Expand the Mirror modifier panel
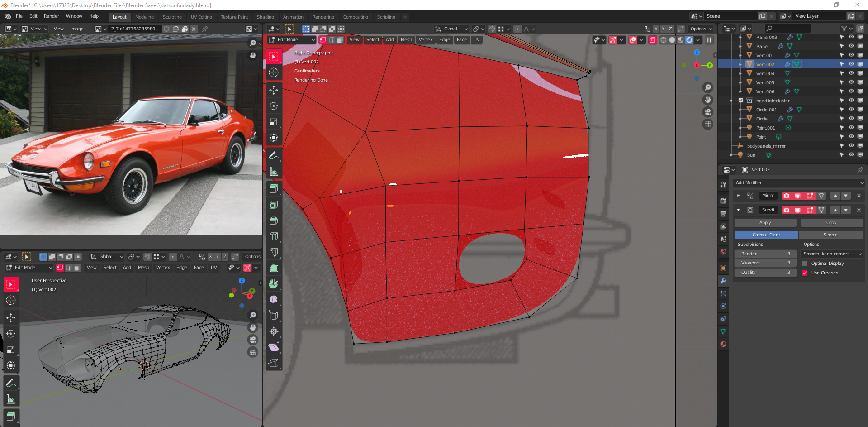 tap(739, 196)
